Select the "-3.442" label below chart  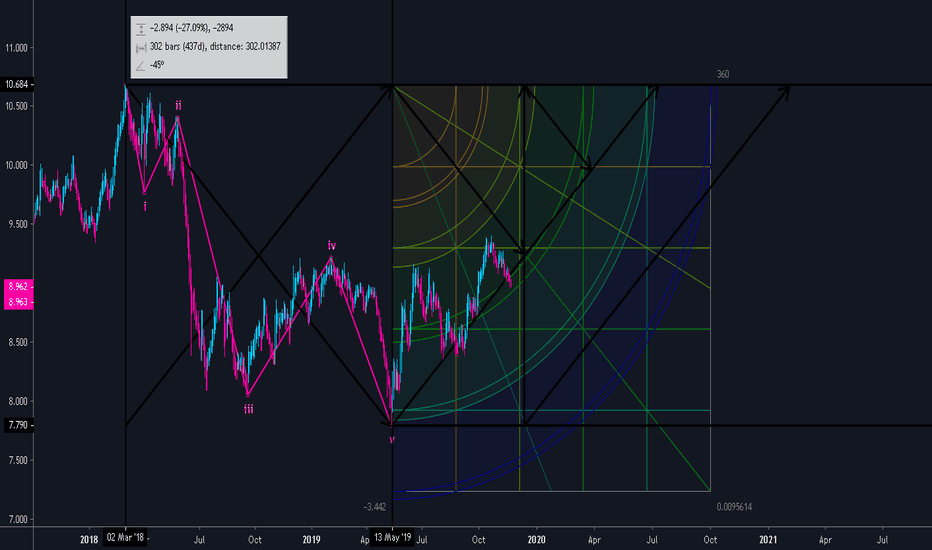[x=374, y=507]
